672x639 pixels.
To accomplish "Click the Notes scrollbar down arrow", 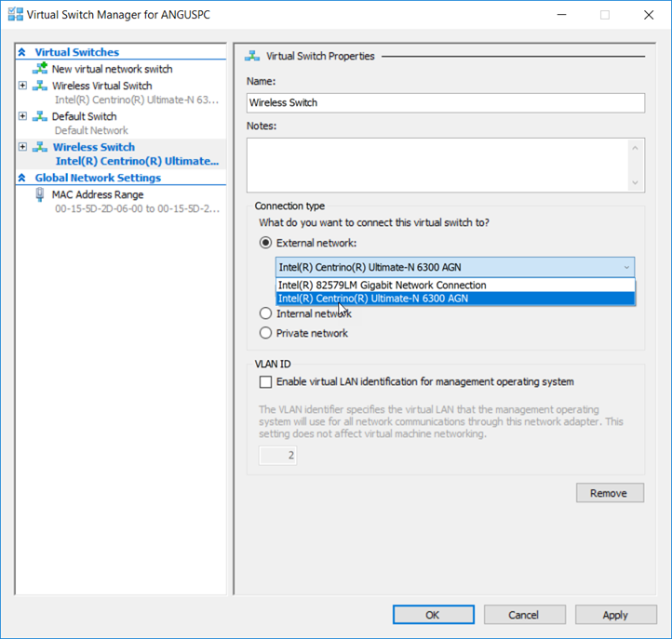I will 635,183.
